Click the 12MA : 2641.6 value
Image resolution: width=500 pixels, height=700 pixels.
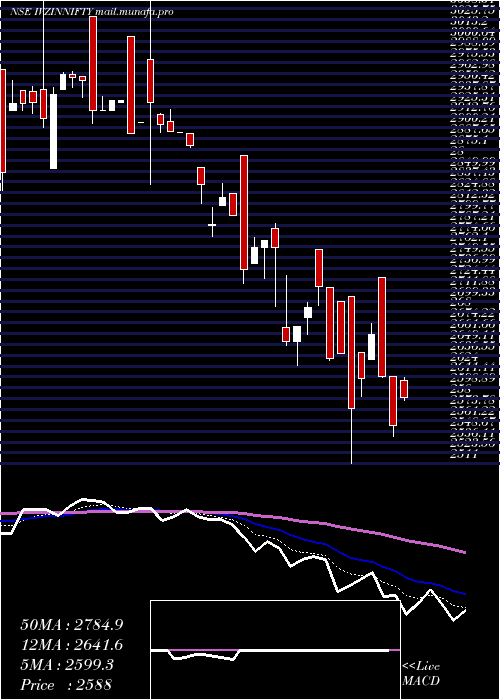71,645
